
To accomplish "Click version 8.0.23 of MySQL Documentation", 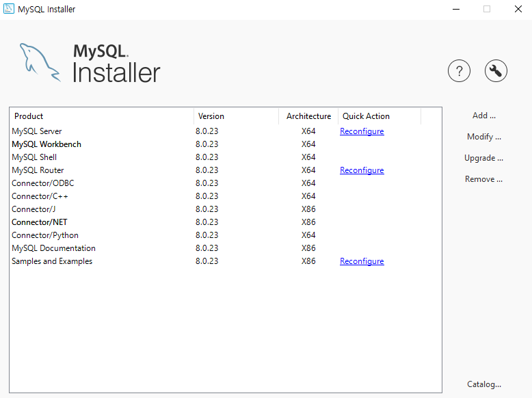I will click(x=207, y=248).
